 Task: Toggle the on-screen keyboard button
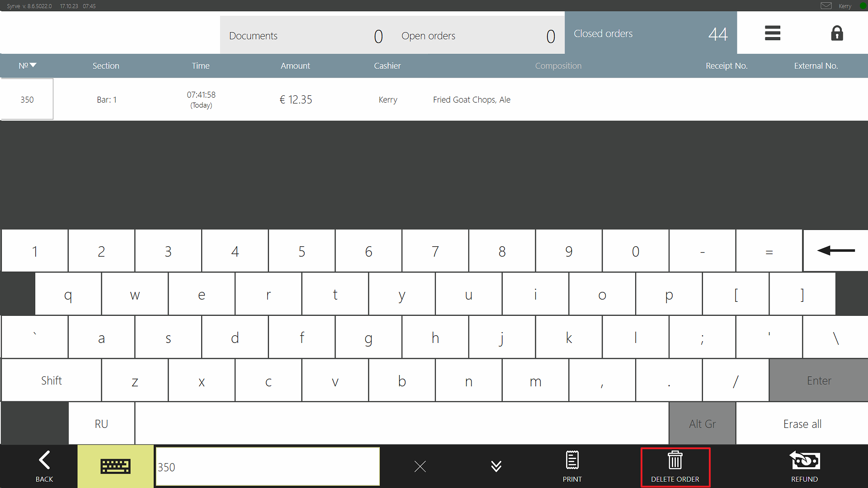pos(115,466)
